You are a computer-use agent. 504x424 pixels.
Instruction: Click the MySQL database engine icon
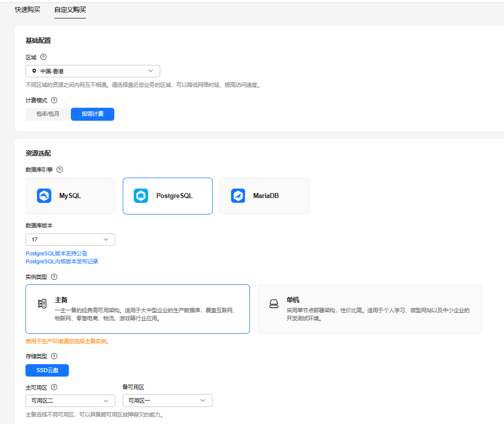click(x=44, y=196)
